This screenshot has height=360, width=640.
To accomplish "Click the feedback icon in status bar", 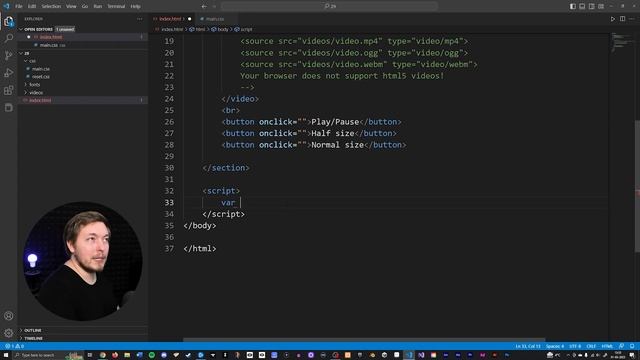I will click(621, 346).
